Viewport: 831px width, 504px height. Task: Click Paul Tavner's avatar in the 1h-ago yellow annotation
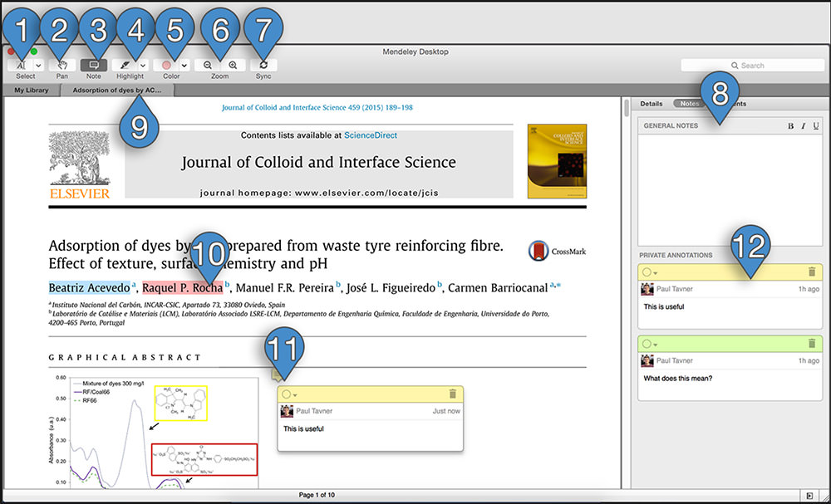pyautogui.click(x=647, y=289)
